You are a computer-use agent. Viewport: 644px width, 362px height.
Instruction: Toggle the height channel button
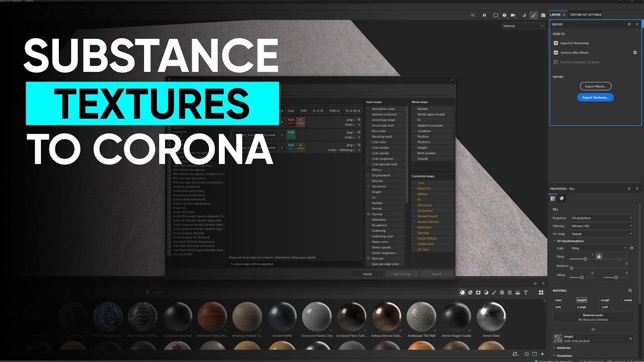pos(582,300)
